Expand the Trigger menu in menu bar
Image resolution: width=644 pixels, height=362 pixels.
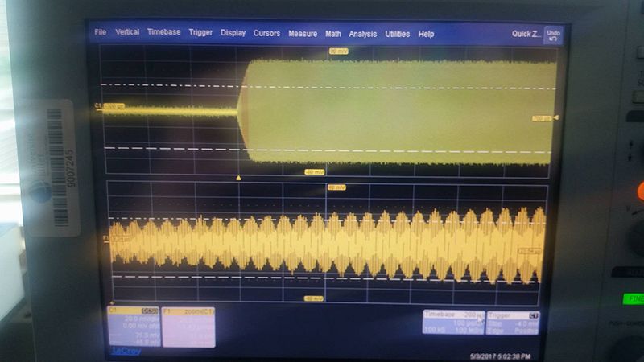click(x=200, y=33)
